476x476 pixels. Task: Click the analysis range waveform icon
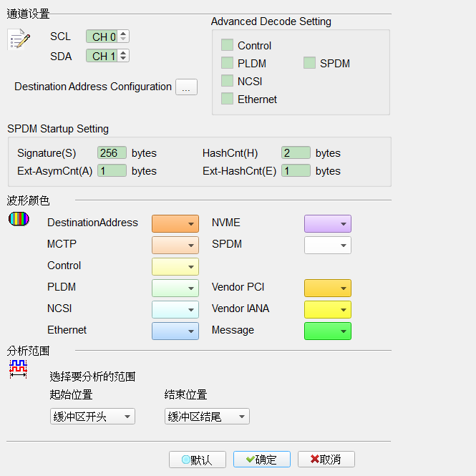coord(18,369)
